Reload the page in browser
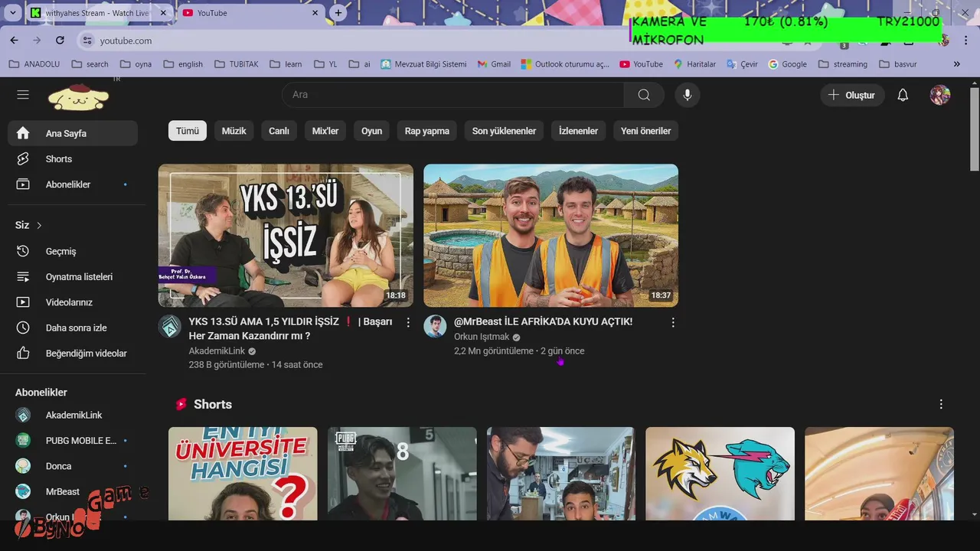The width and height of the screenshot is (980, 551). [60, 40]
